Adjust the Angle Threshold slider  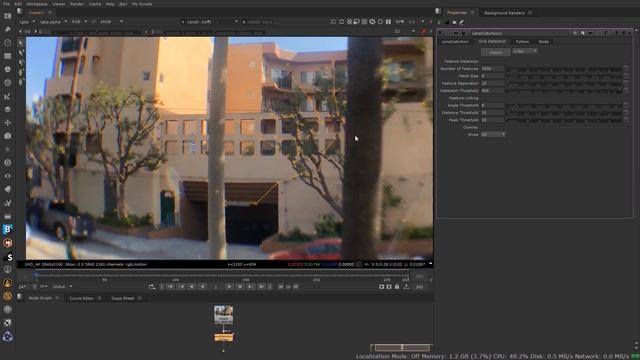point(564,105)
